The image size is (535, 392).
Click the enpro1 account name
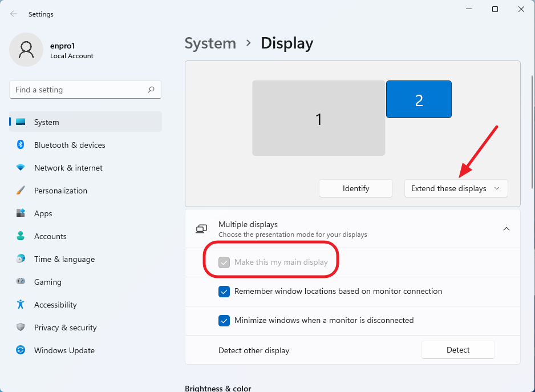point(62,46)
